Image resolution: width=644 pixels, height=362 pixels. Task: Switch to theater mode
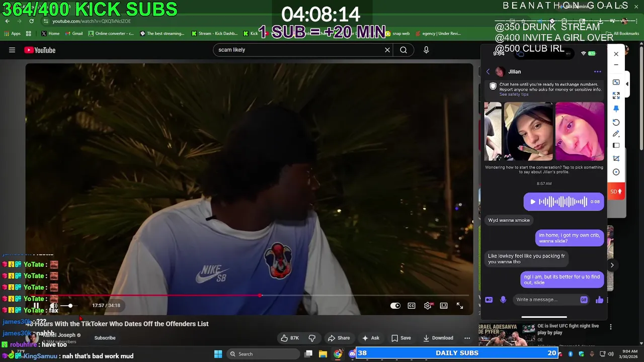point(444,305)
